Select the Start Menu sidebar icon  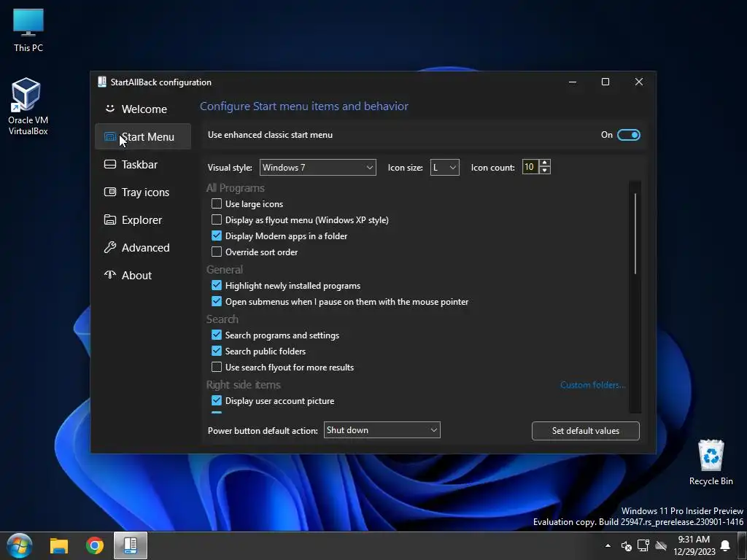[x=110, y=136]
